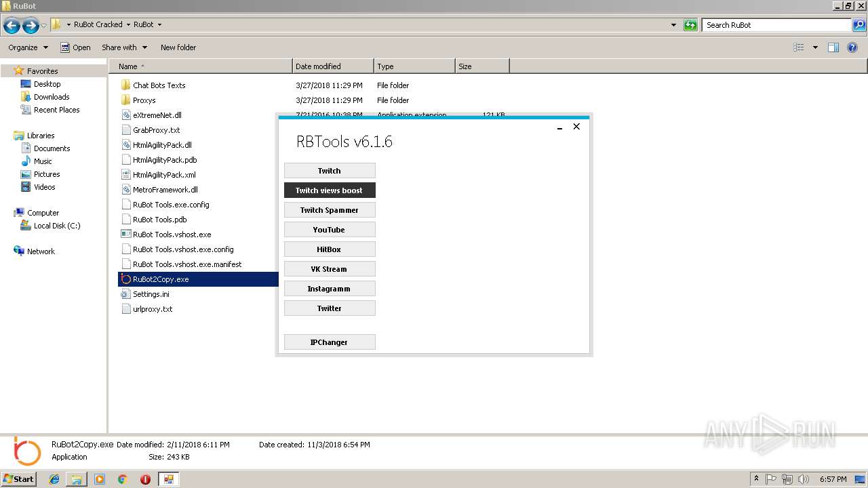Sort by the Size column
The height and width of the screenshot is (488, 868).
pyautogui.click(x=482, y=66)
